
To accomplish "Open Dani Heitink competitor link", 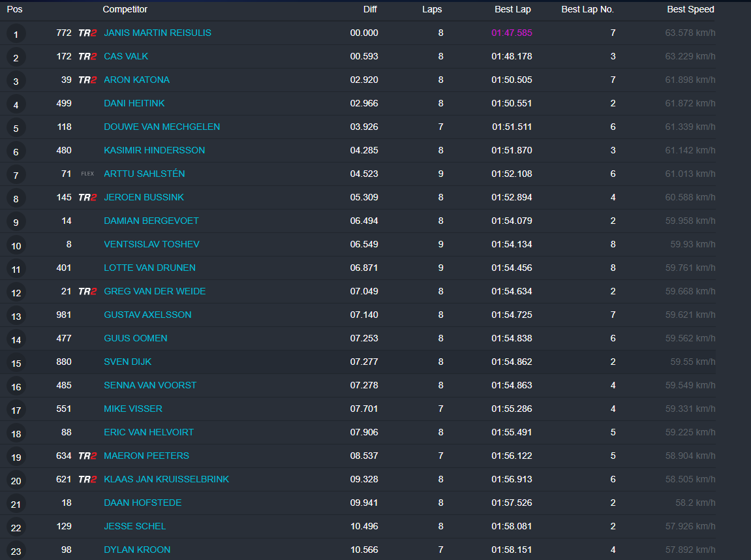I will click(x=134, y=104).
